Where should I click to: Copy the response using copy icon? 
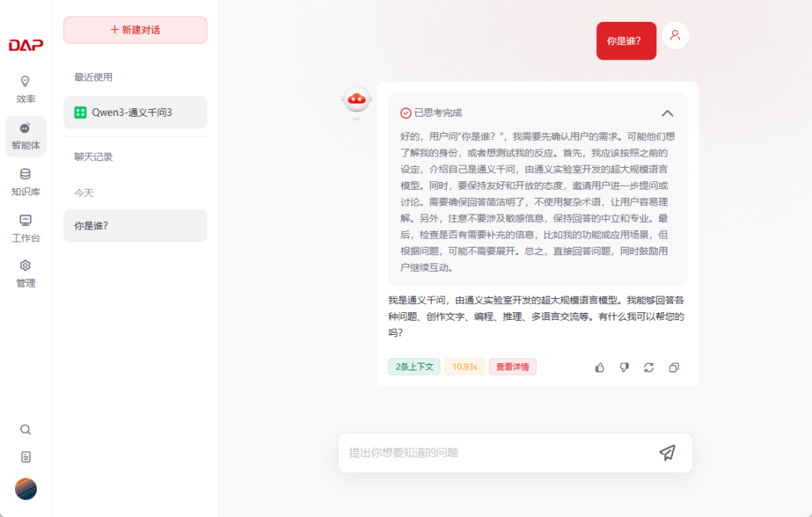(x=674, y=367)
